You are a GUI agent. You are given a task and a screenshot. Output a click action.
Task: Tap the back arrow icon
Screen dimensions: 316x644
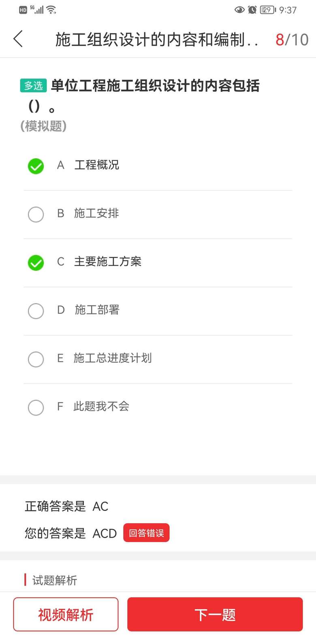[18, 39]
